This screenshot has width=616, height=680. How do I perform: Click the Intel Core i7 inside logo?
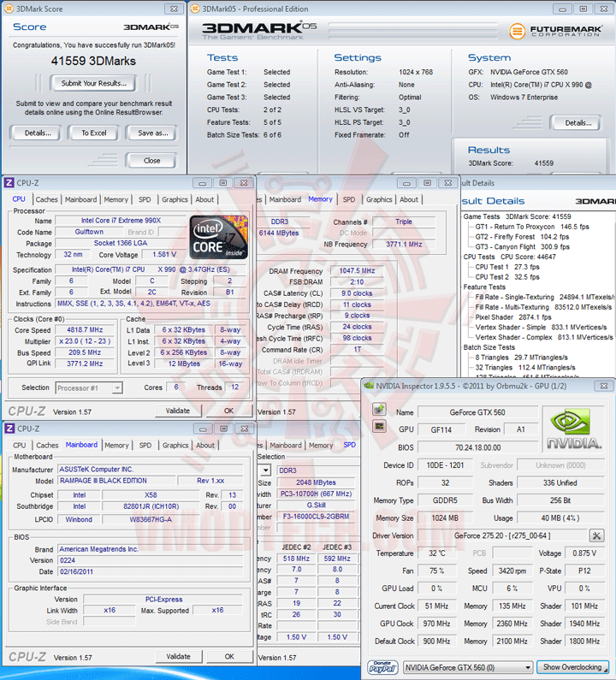point(219,237)
